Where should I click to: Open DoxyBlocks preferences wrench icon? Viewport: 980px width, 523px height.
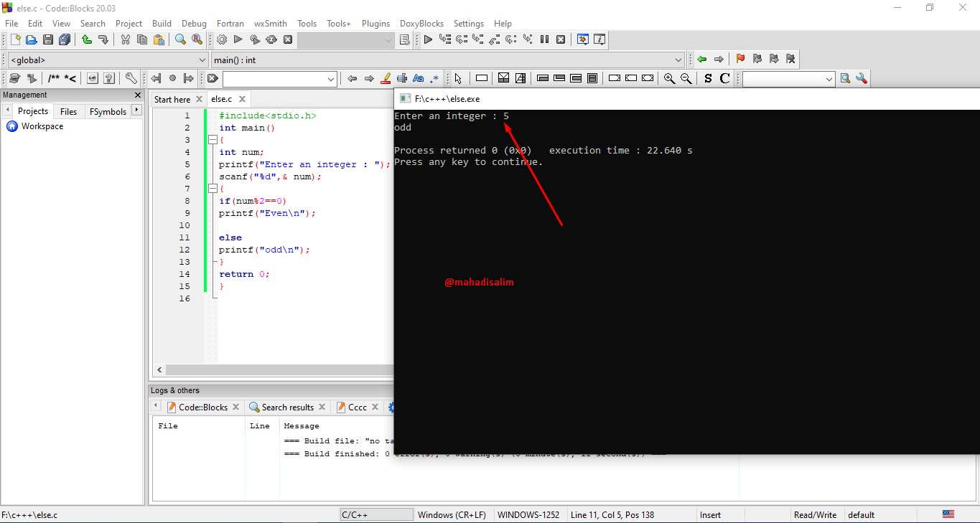[131, 79]
